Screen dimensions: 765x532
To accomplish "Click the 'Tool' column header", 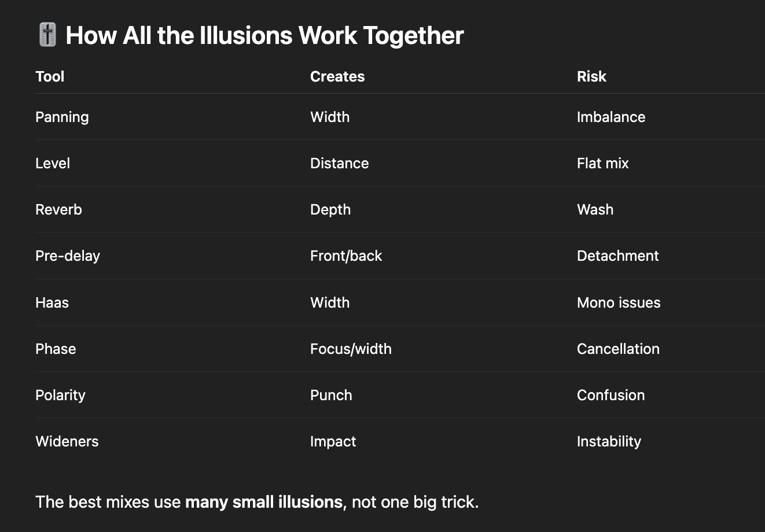I will (x=50, y=76).
